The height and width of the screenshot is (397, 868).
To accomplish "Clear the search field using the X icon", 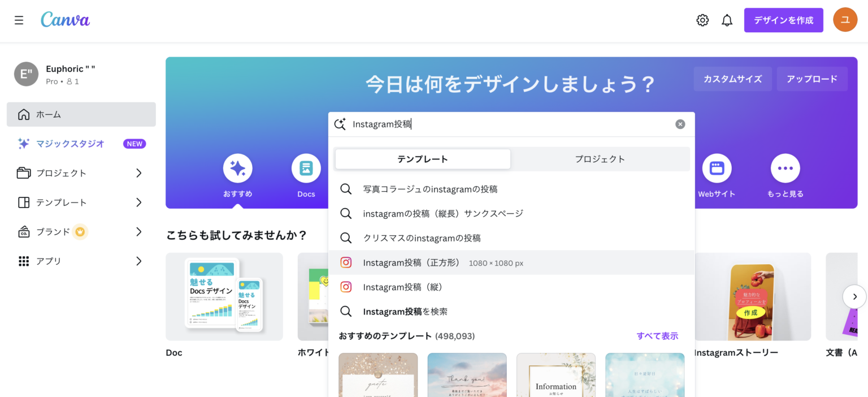I will tap(680, 124).
